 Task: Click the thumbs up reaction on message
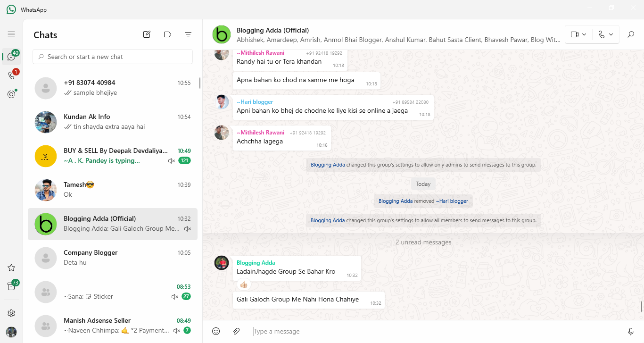(x=244, y=284)
